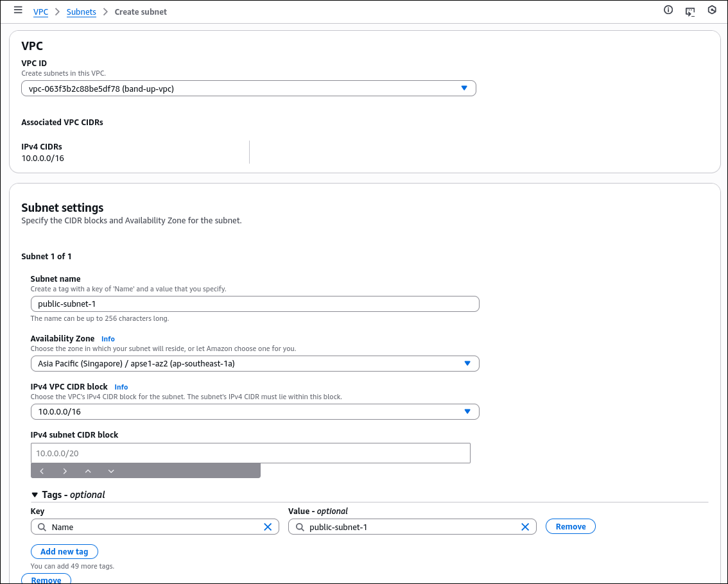Click the Add new tag button
Viewport: 728px width, 584px height.
coord(64,551)
